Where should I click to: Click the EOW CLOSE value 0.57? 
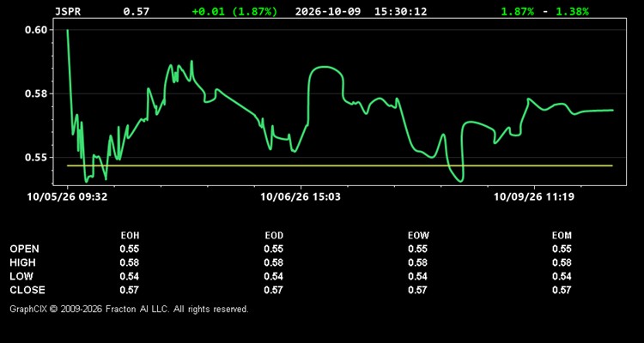[417, 290]
